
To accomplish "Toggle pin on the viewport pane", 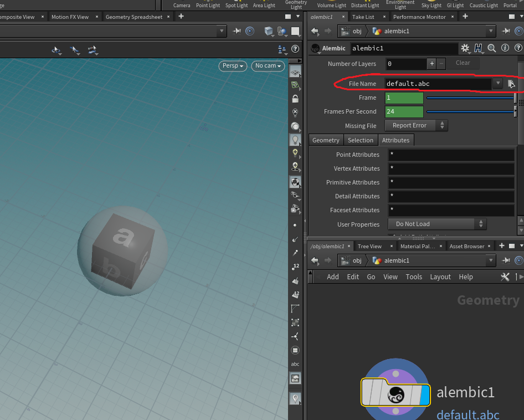I will pyautogui.click(x=237, y=31).
